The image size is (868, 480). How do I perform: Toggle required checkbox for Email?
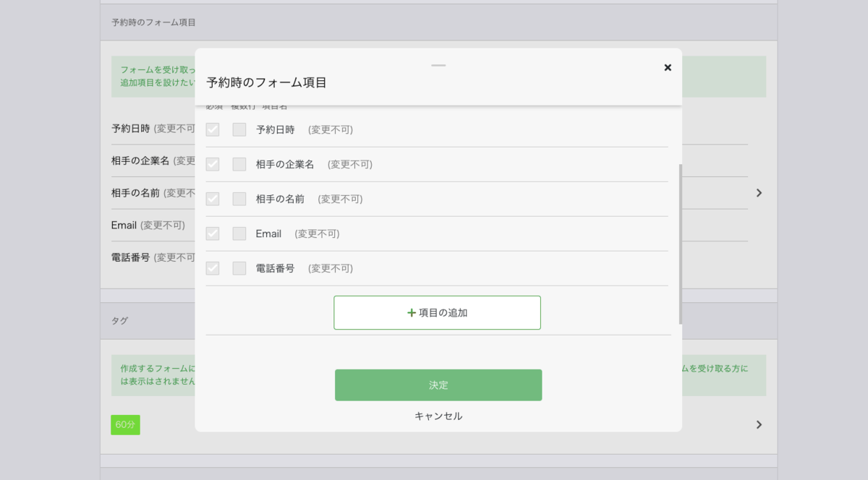[x=213, y=233]
